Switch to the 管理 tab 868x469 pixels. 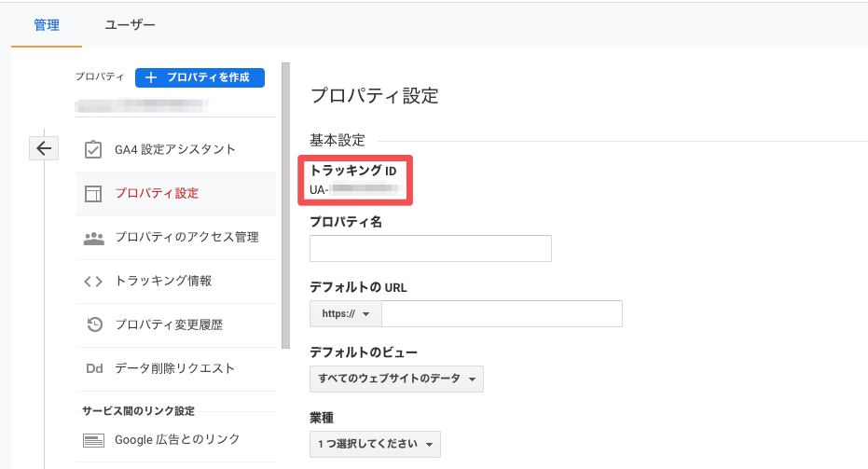coord(47,25)
